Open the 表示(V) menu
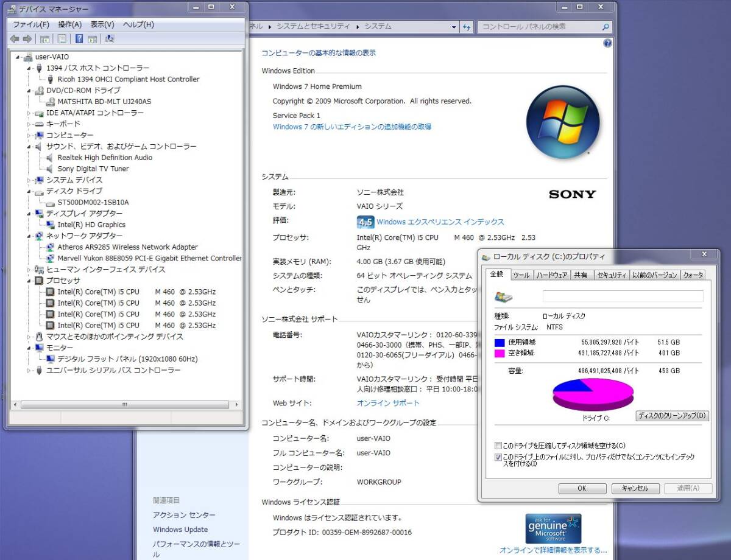The width and height of the screenshot is (731, 560). pos(102,24)
